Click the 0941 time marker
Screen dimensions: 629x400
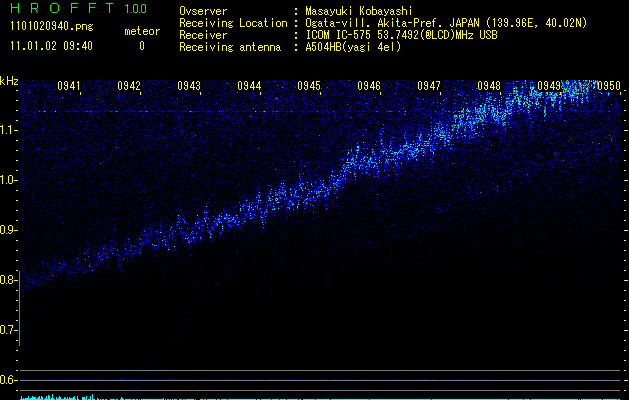point(69,85)
